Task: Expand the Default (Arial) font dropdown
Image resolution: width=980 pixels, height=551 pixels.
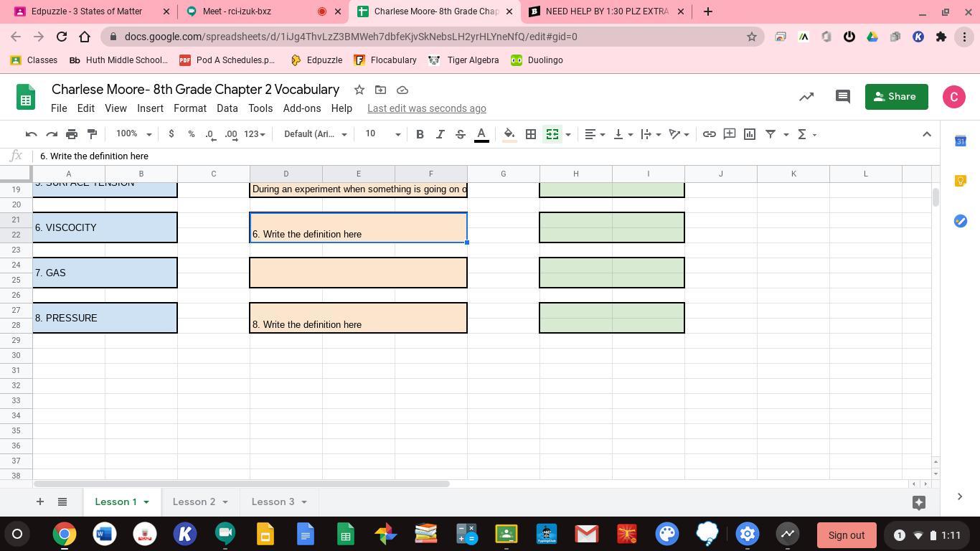Action: (315, 134)
